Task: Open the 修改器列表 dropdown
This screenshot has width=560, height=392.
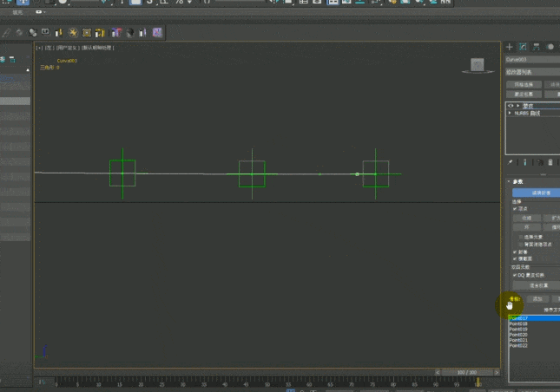Action: pyautogui.click(x=532, y=72)
